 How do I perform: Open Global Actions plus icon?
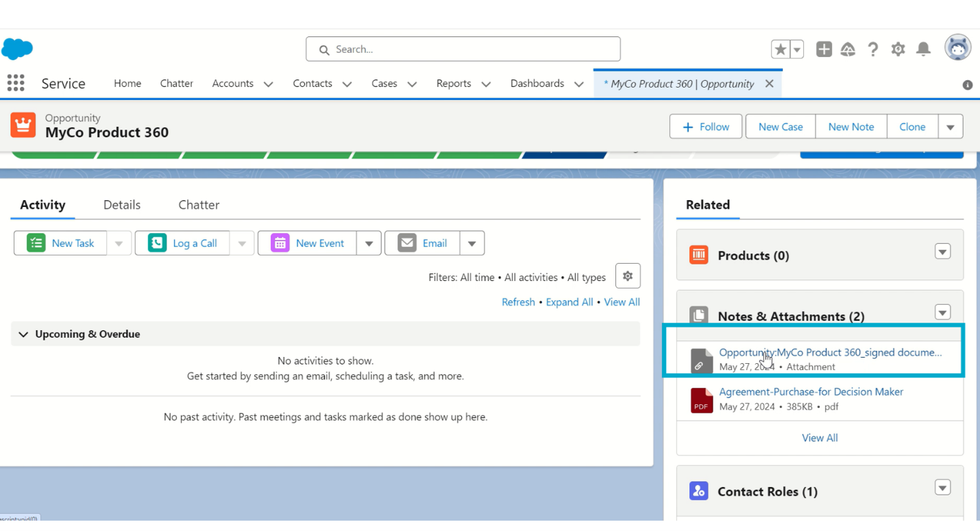pyautogui.click(x=824, y=49)
